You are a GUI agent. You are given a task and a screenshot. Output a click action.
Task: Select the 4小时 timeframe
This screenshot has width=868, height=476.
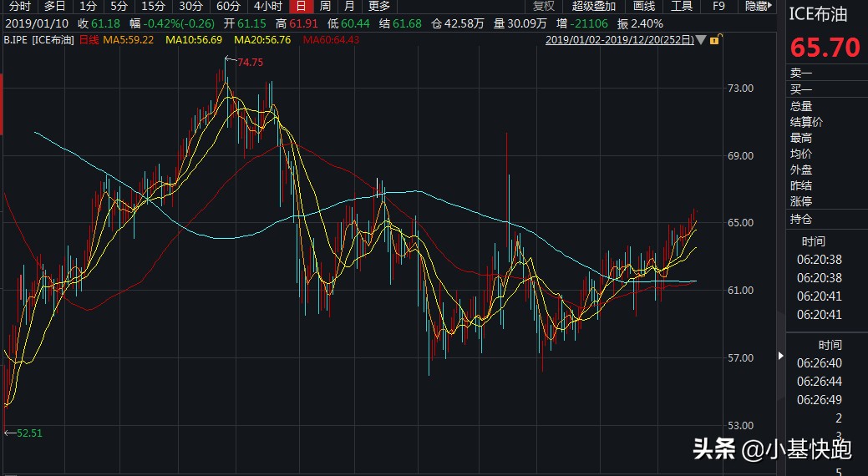point(267,6)
